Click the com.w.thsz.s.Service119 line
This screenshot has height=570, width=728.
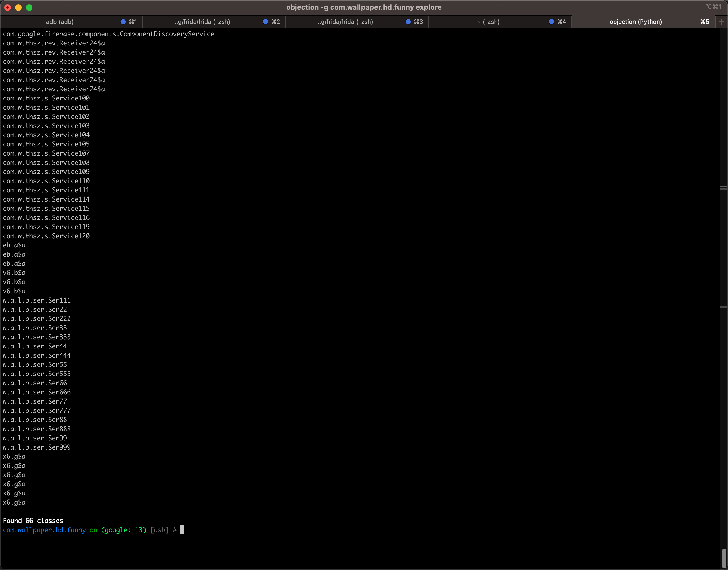click(46, 227)
